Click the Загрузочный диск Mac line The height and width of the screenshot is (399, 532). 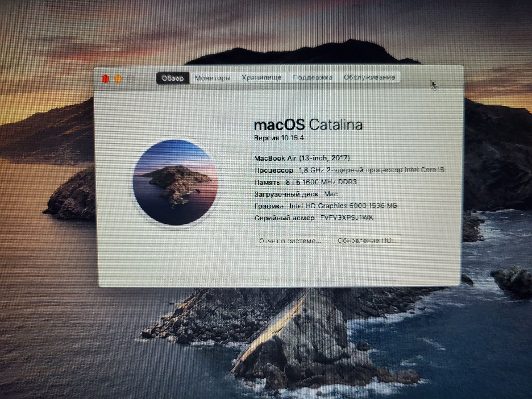pyautogui.click(x=296, y=194)
